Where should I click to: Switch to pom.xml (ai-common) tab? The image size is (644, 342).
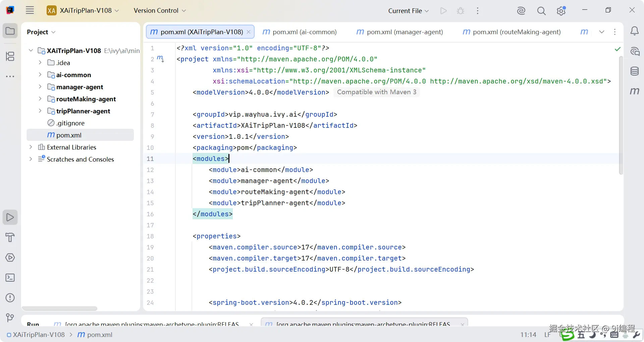pyautogui.click(x=300, y=32)
